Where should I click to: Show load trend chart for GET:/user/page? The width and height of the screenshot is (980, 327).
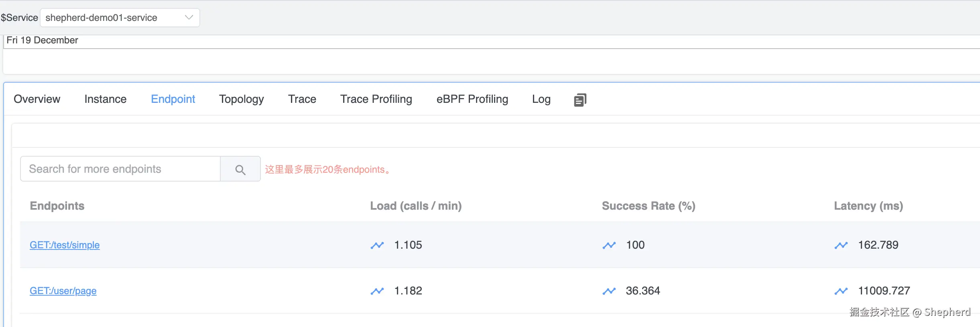click(x=377, y=291)
